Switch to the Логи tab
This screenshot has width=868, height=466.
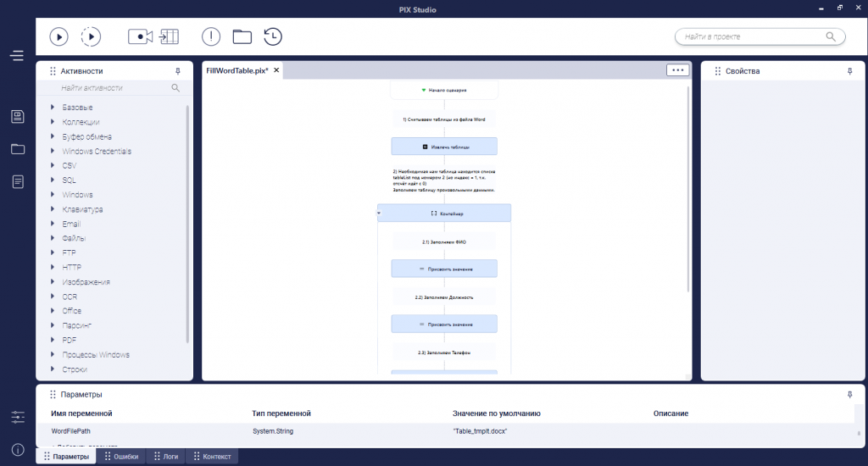[166, 457]
